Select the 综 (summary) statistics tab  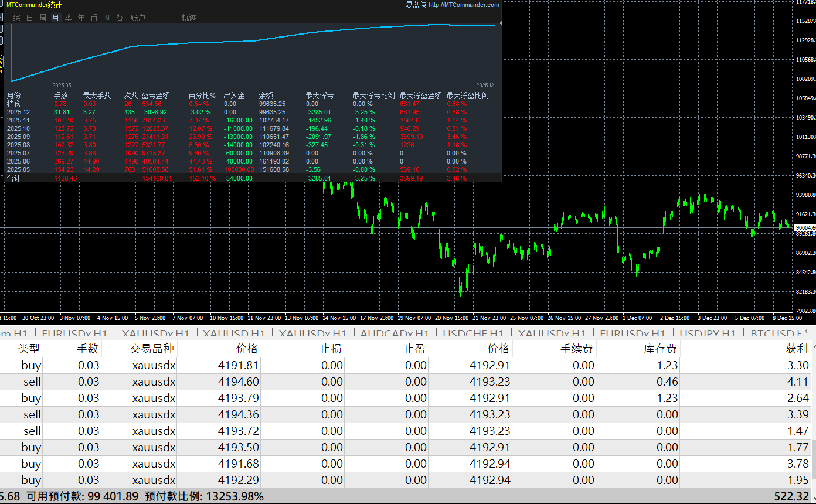point(16,18)
